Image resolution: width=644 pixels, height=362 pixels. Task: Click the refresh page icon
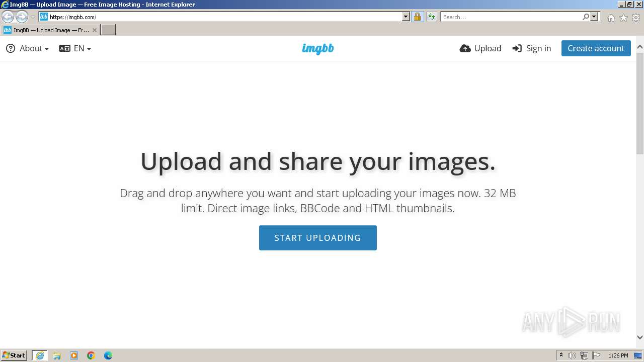tap(431, 17)
